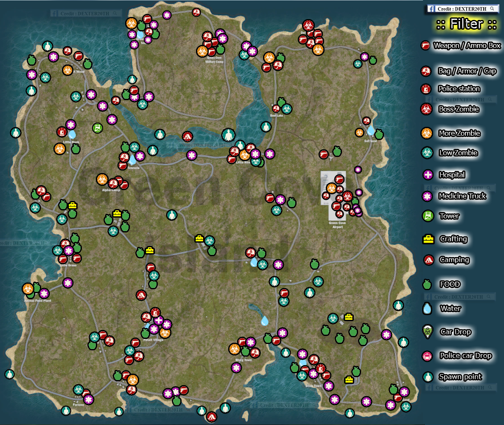Click the search magnifier in top-right credit bar
Screen dimensions: 504x425
pyautogui.click(x=492, y=8)
